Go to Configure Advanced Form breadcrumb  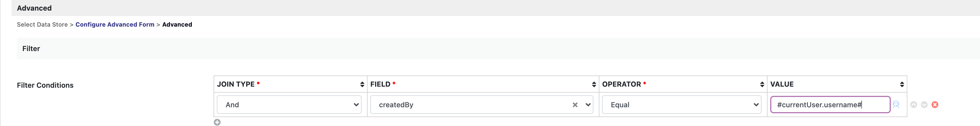[x=115, y=25]
